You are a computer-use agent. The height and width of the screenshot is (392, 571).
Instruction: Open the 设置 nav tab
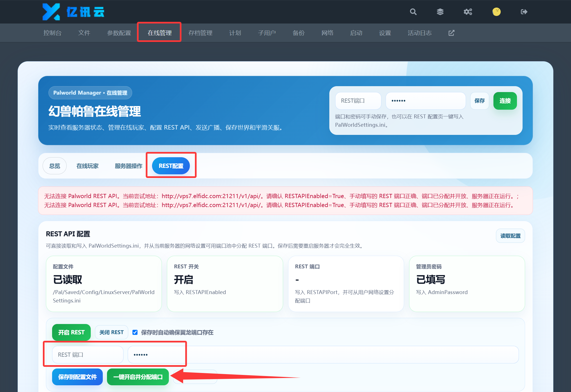385,33
